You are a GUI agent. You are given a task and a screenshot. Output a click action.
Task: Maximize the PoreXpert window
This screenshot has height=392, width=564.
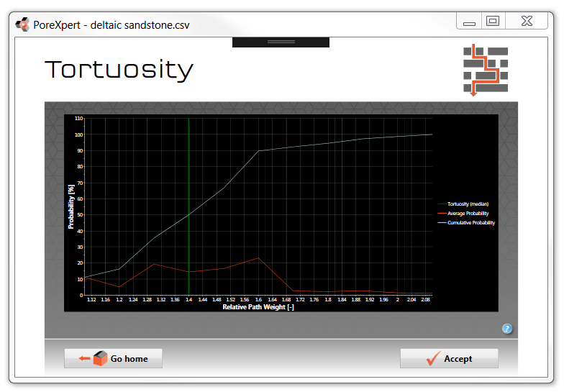pyautogui.click(x=493, y=22)
